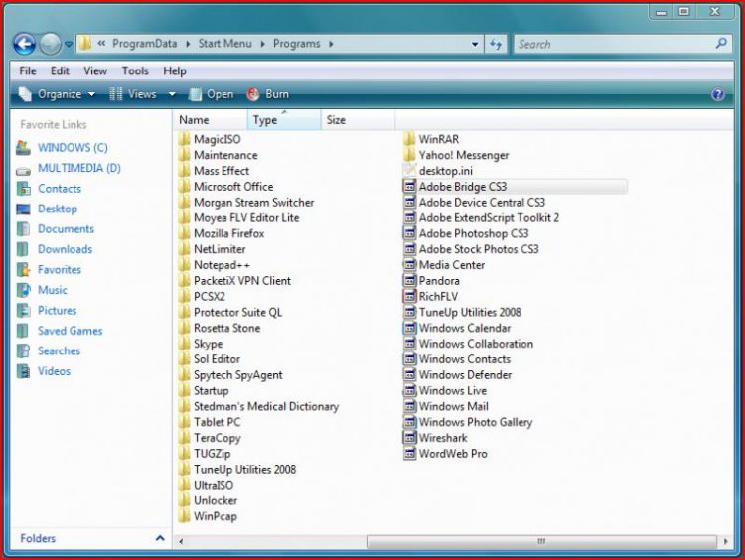Select the Windows Photo Gallery shortcut
This screenshot has height=560, width=745.
point(468,422)
